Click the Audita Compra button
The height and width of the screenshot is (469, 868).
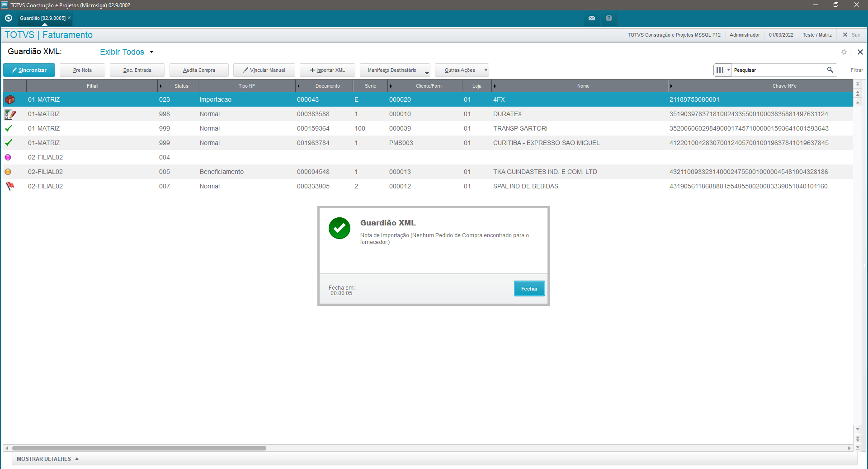pos(199,70)
